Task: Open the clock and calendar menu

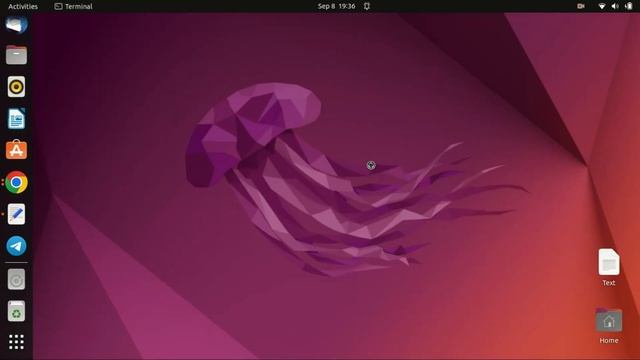Action: pyautogui.click(x=336, y=6)
